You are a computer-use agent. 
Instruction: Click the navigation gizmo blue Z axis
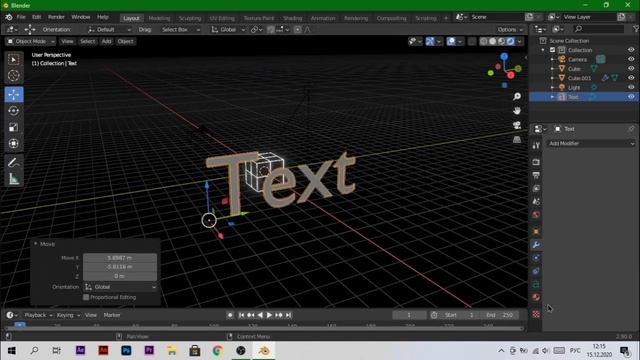[x=504, y=56]
